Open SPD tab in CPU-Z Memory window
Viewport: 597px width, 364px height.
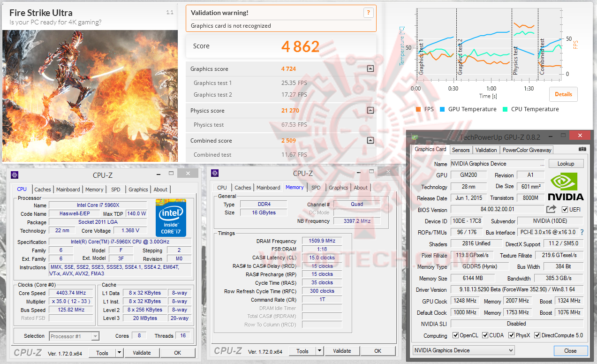point(316,188)
